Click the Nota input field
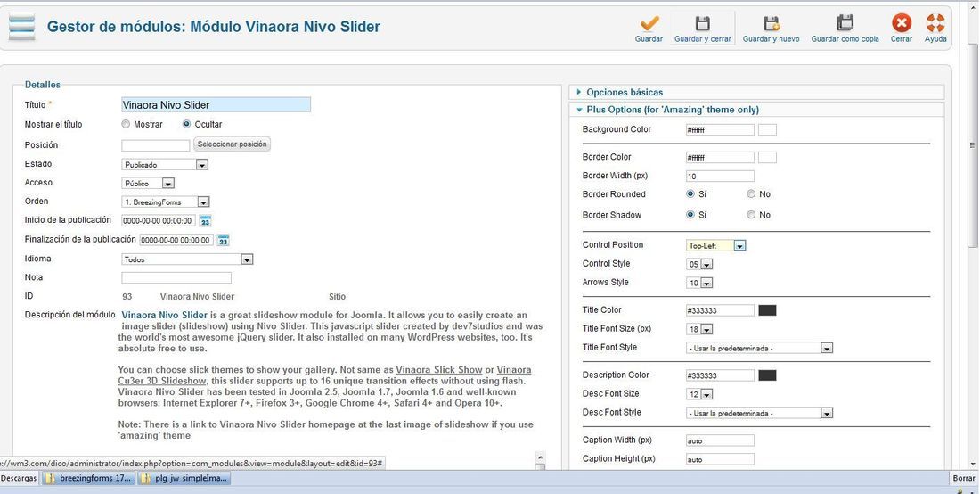The height and width of the screenshot is (494, 980). point(176,277)
